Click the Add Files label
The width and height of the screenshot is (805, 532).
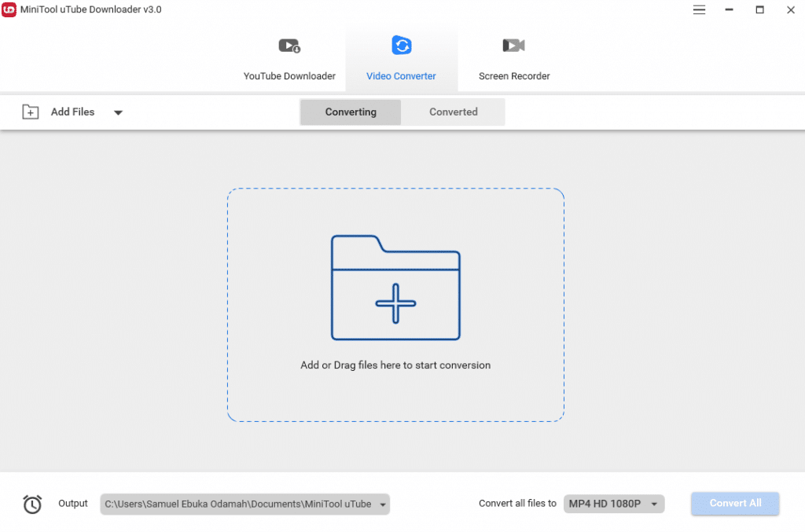click(72, 112)
